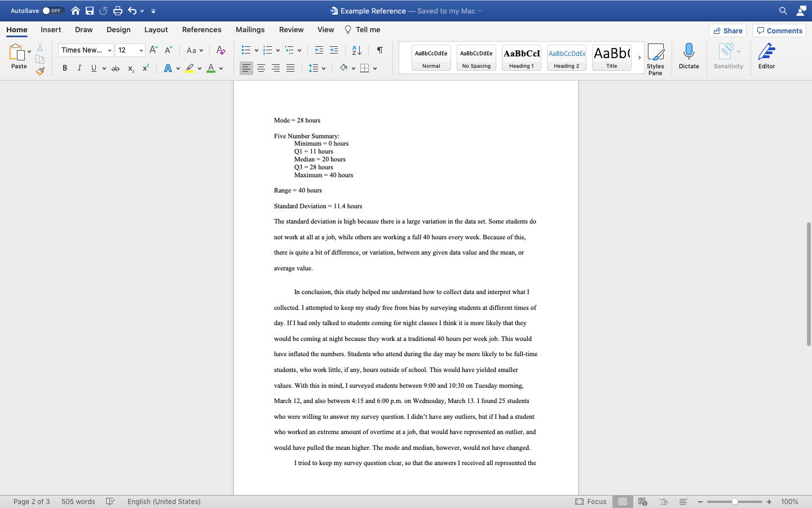812x508 pixels.
Task: Clear all formatting from selection
Action: [x=221, y=50]
